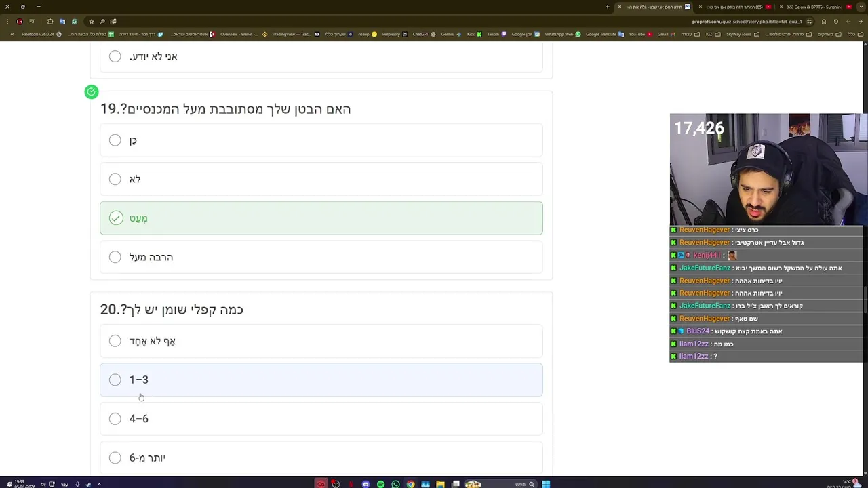Viewport: 868px width, 488px height.
Task: Open Spotify from the taskbar
Action: 380,484
